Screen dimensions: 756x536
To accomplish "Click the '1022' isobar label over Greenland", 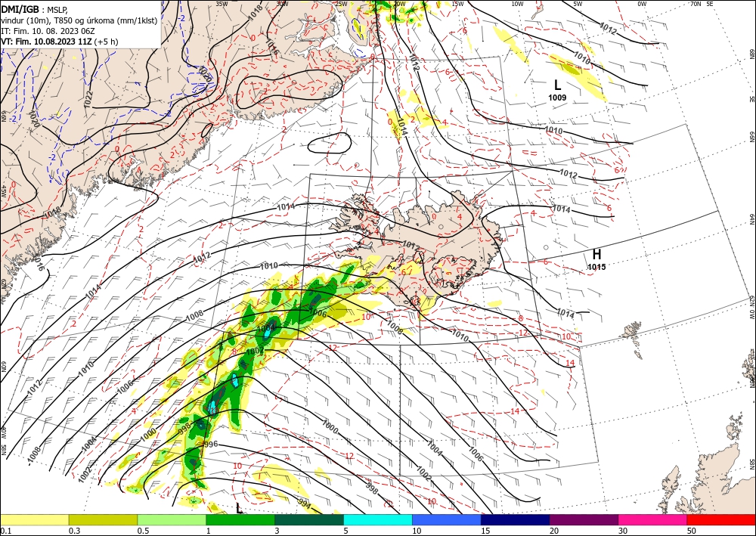I will (x=88, y=99).
